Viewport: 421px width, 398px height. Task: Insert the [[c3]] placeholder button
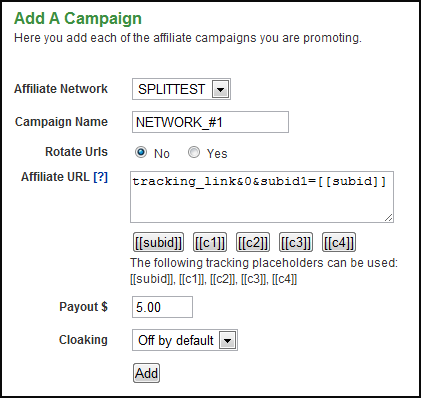pos(296,242)
